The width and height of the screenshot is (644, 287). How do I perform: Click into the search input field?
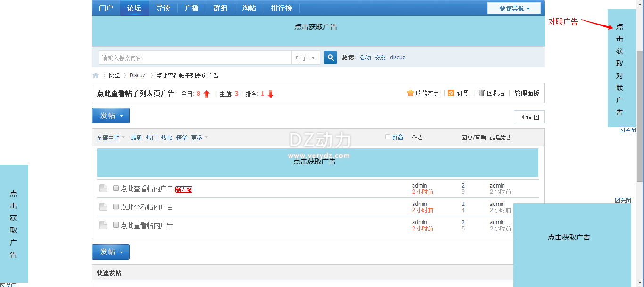[x=195, y=58]
